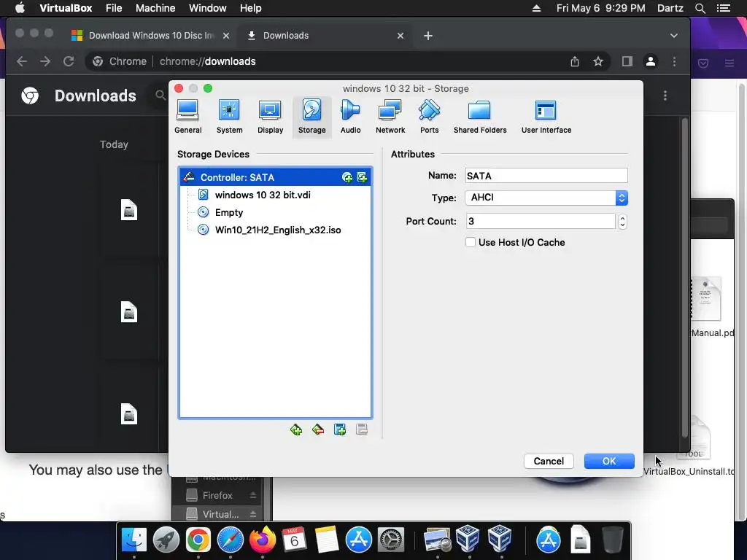Open Calendar from the Dock
The width and height of the screenshot is (747, 560).
pos(294,540)
